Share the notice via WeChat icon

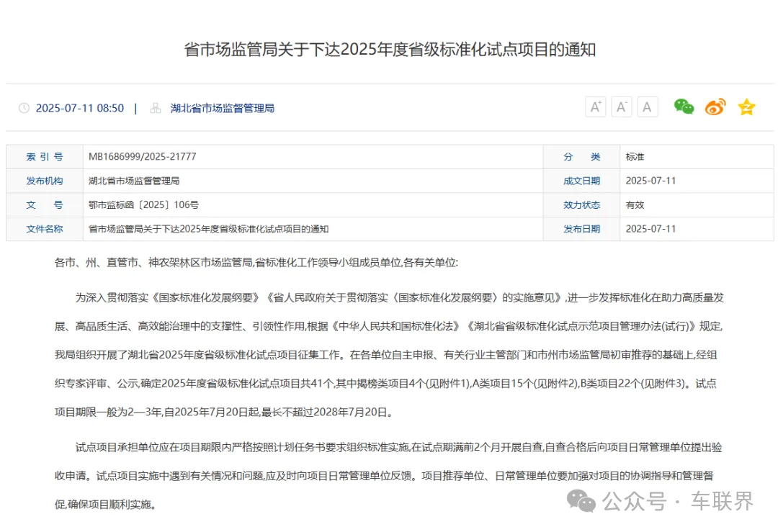[x=684, y=107]
